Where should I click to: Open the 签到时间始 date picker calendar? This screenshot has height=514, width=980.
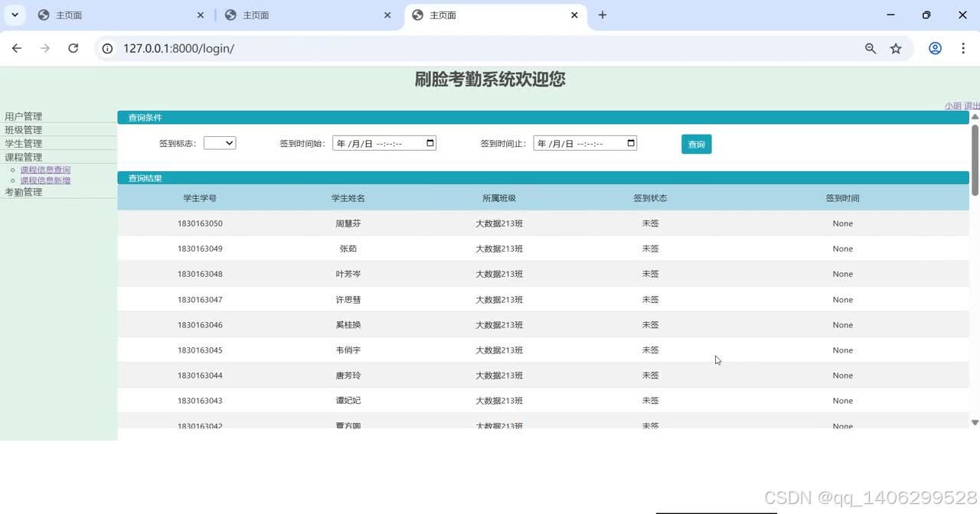point(429,143)
